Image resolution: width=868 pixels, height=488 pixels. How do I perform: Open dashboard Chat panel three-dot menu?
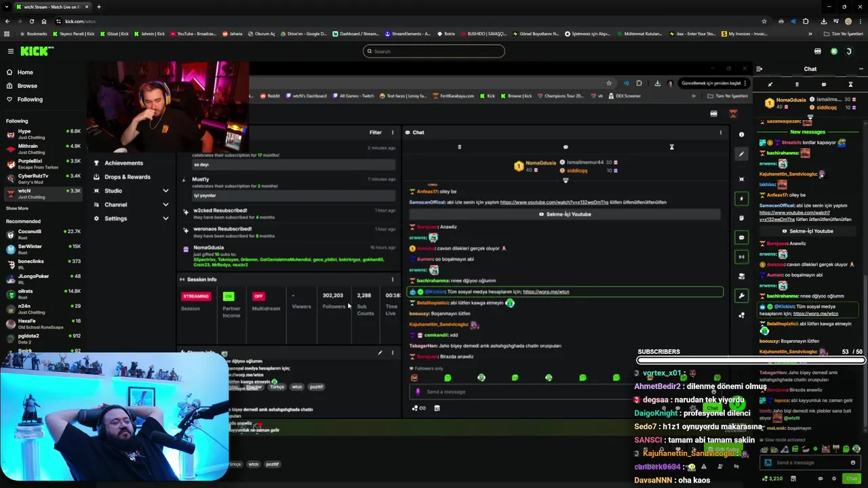720,133
